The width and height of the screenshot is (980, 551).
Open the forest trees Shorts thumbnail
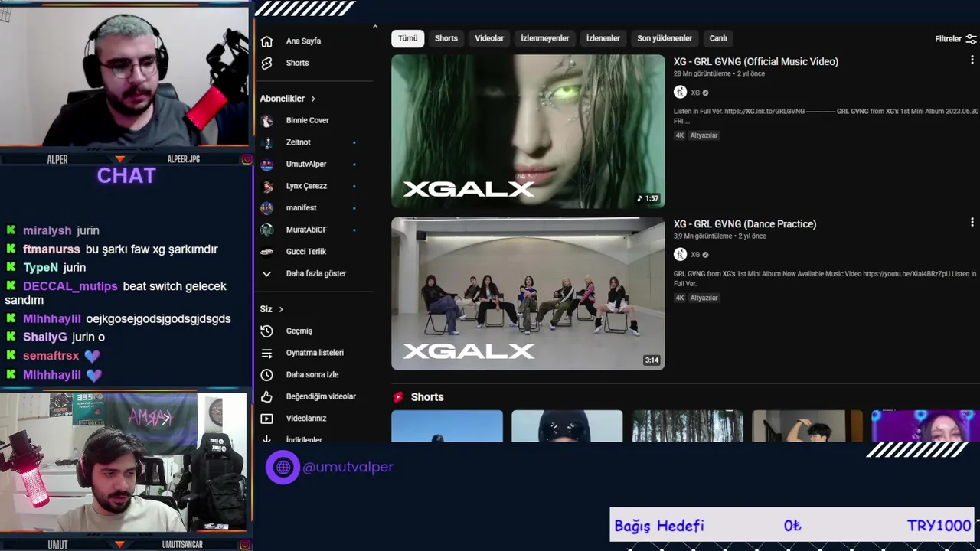click(688, 426)
